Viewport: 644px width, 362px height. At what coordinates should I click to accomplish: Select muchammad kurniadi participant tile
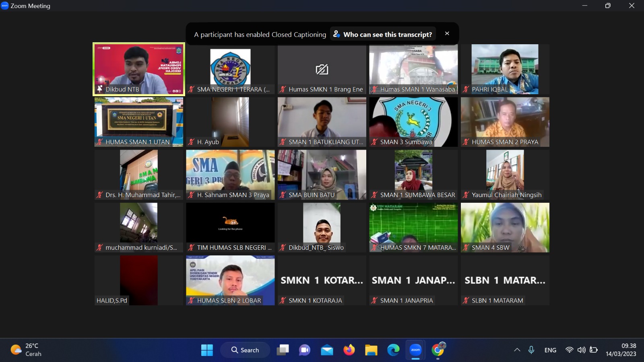click(x=139, y=228)
